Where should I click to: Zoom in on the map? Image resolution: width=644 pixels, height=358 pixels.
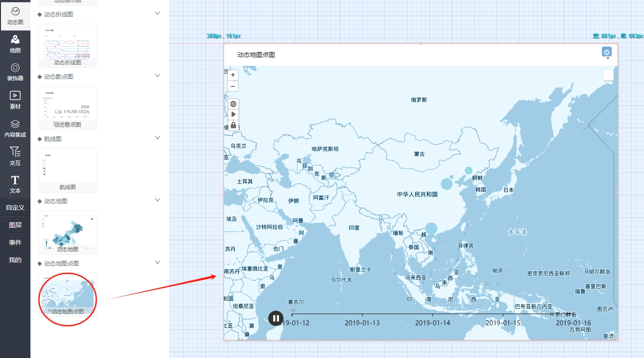233,75
